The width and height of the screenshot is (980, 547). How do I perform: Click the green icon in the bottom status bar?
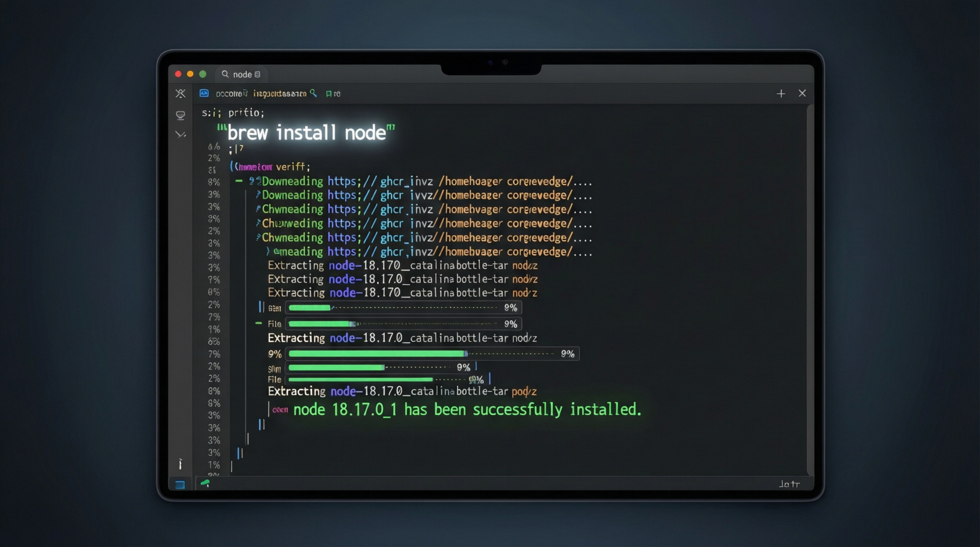coord(205,483)
